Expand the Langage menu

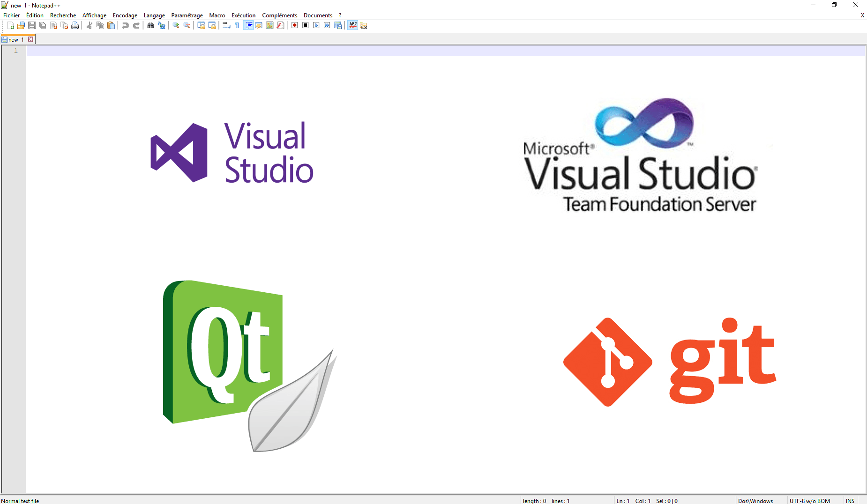click(154, 15)
